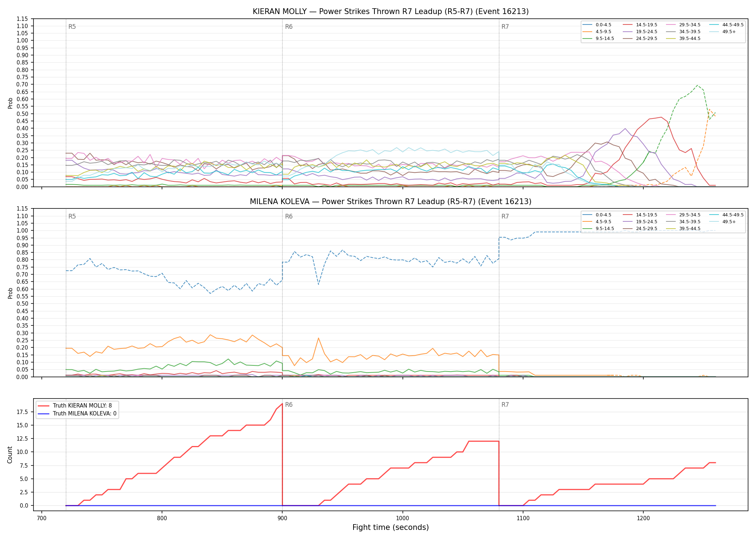Select 44.5-49.5 legend entry in KIERAN MOLLY chart
Screen dimensions: 756x540
coord(726,25)
